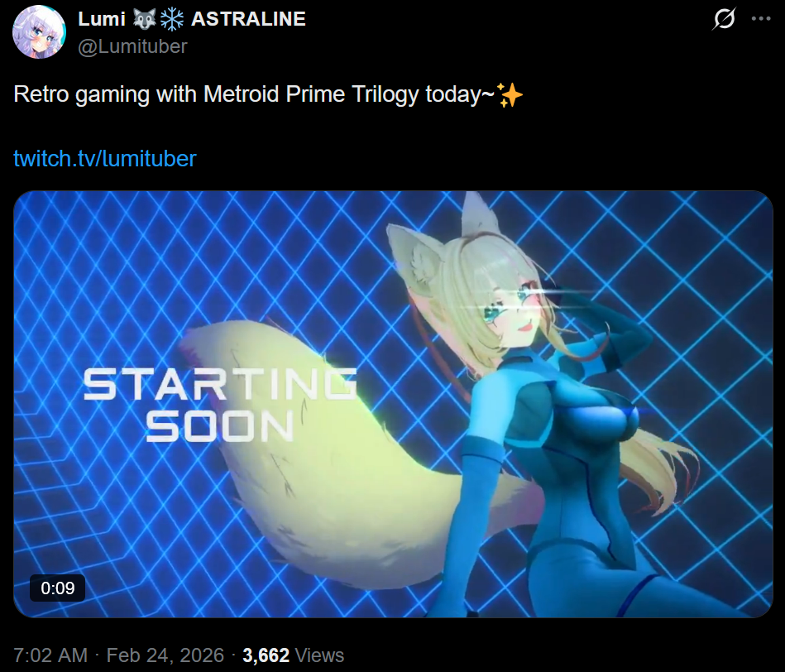Open Lumi's profile avatar picture

click(39, 32)
